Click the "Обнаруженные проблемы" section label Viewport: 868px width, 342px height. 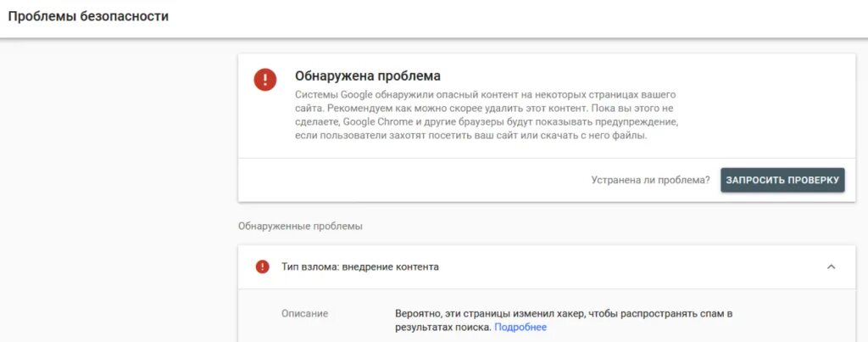click(301, 226)
